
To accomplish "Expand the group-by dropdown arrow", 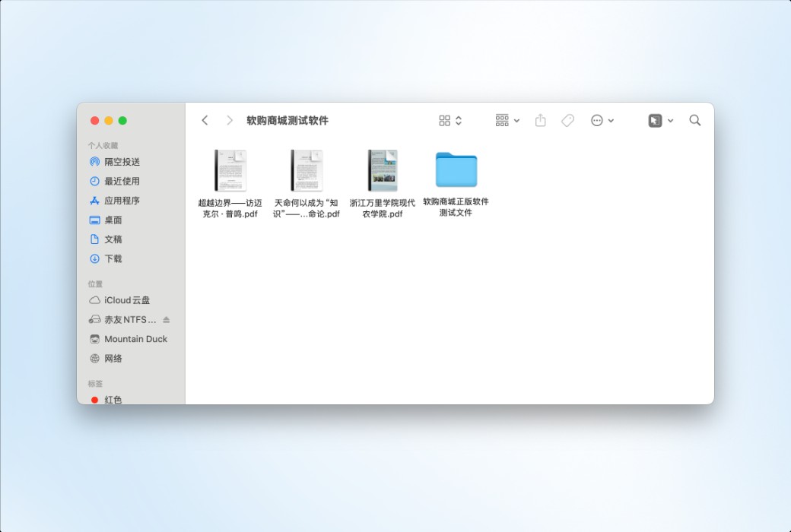I will (516, 121).
